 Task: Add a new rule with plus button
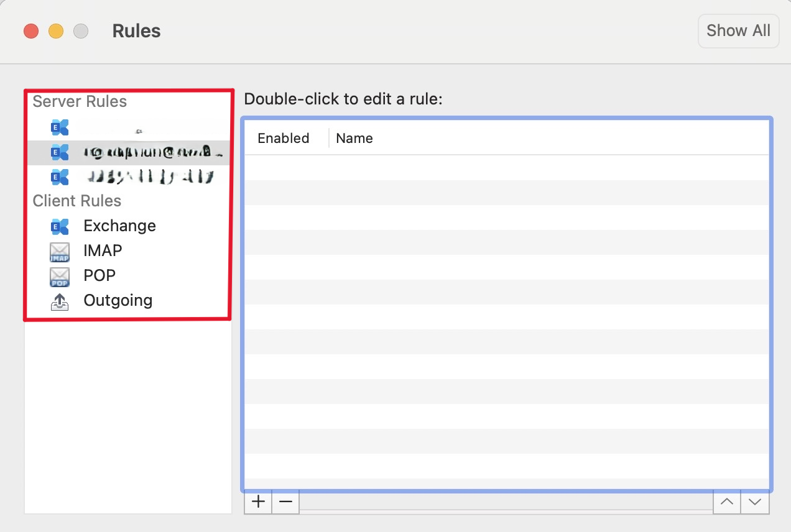point(258,502)
